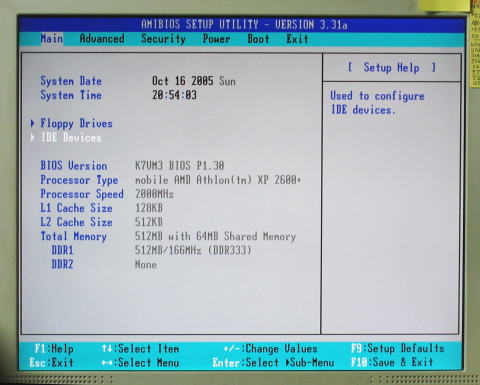The height and width of the screenshot is (385, 480).
Task: Click the Setup Help panel header
Action: [392, 68]
